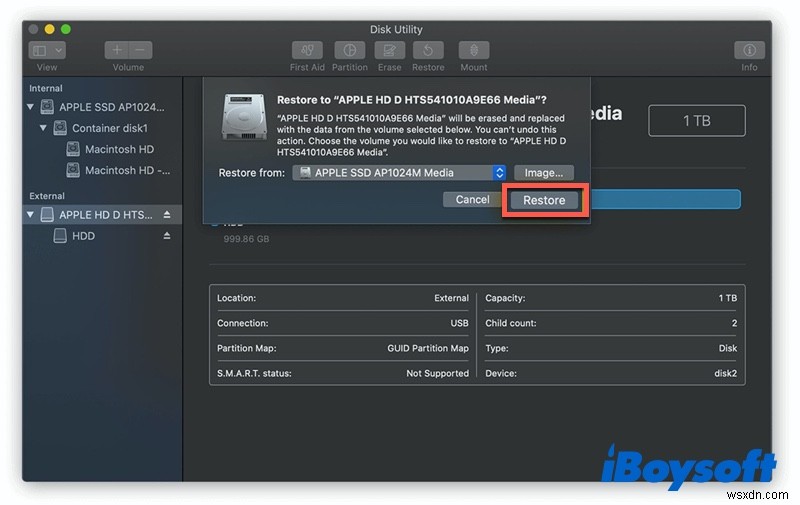Click the green zoom window button
Viewport: 800px width, 505px height.
[x=66, y=29]
